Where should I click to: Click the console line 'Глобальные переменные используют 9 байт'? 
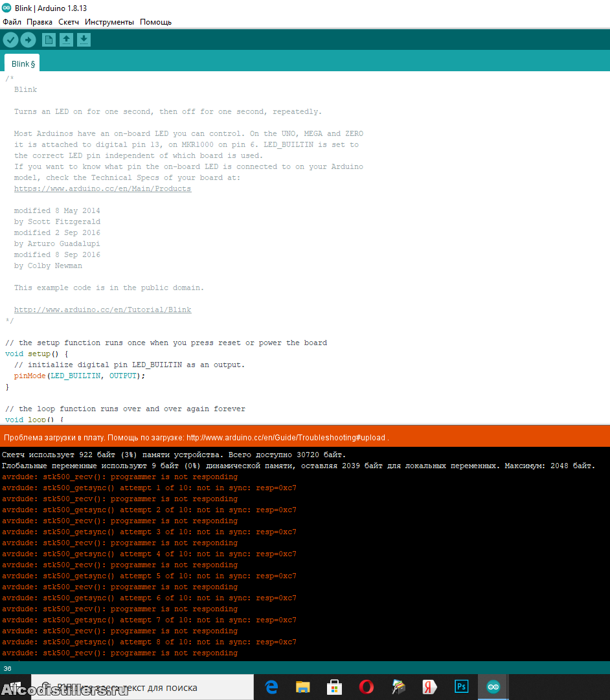tap(299, 466)
